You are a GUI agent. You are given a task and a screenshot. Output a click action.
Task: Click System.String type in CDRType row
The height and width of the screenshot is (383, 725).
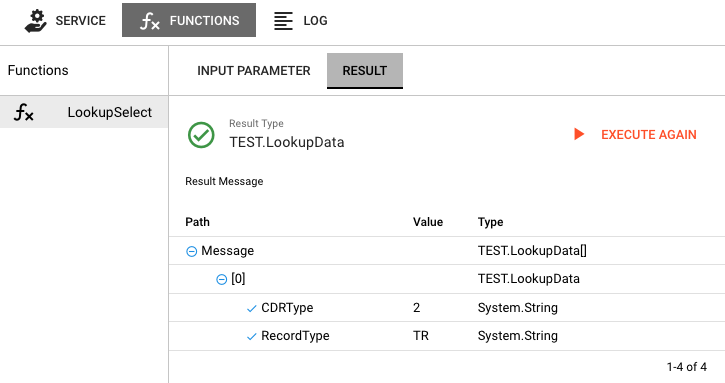(518, 308)
